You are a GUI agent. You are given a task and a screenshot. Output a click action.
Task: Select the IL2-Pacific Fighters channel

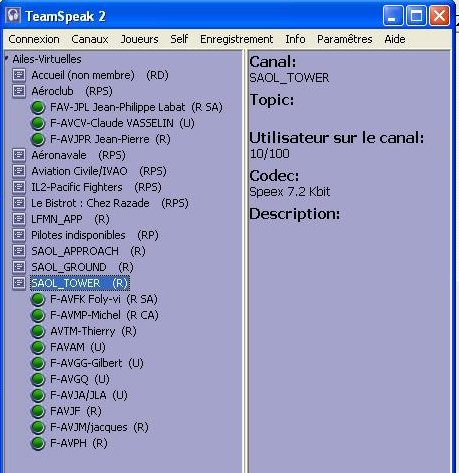[96, 187]
